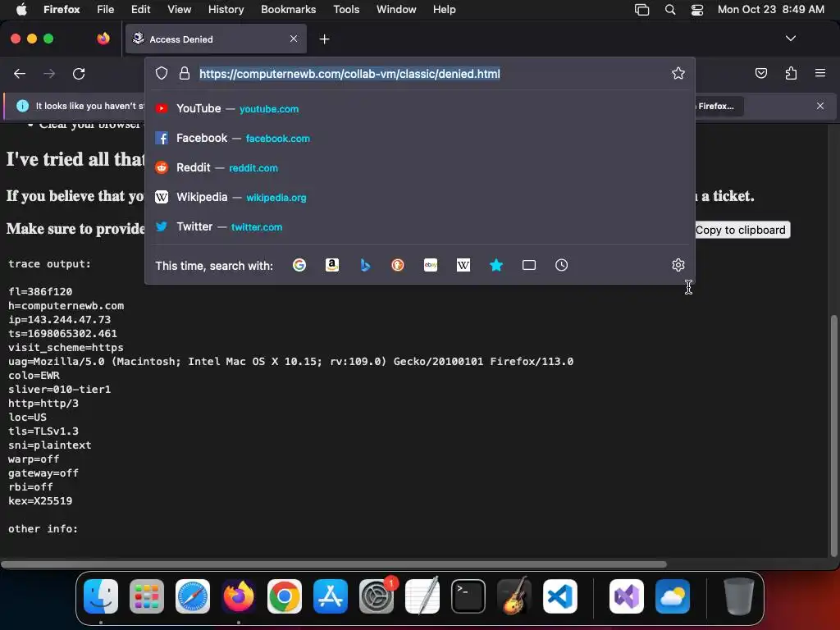Open the Window menu
840x630 pixels.
(396, 9)
